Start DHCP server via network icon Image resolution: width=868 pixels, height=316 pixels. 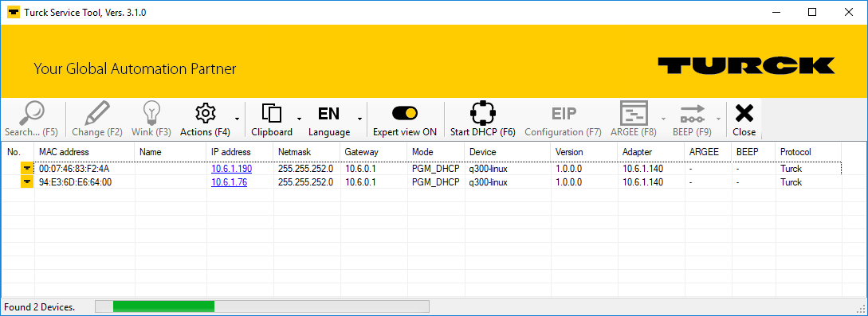483,113
